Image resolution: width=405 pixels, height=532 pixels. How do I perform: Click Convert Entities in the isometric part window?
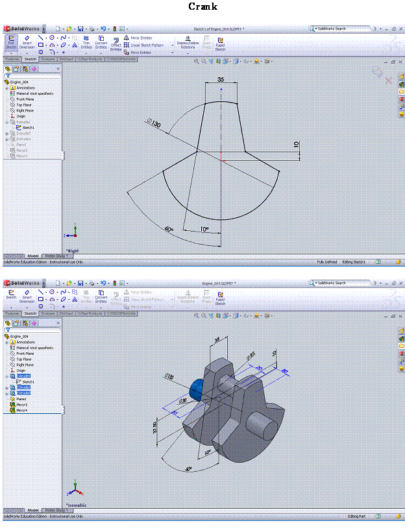click(101, 296)
